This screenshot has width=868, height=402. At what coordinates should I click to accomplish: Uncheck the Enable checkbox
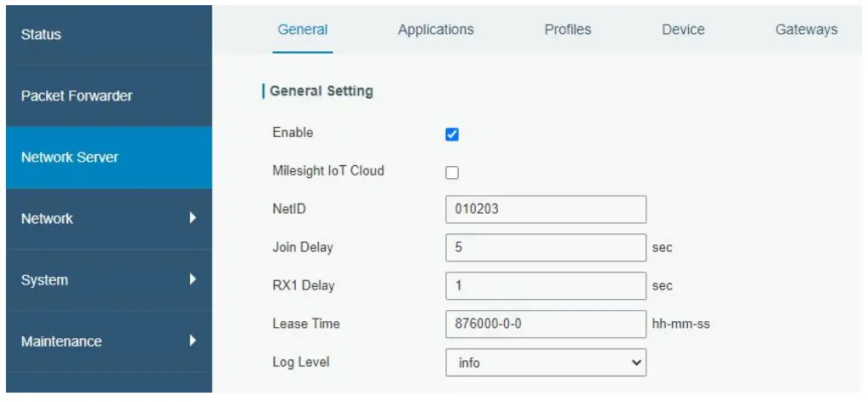[x=452, y=135]
